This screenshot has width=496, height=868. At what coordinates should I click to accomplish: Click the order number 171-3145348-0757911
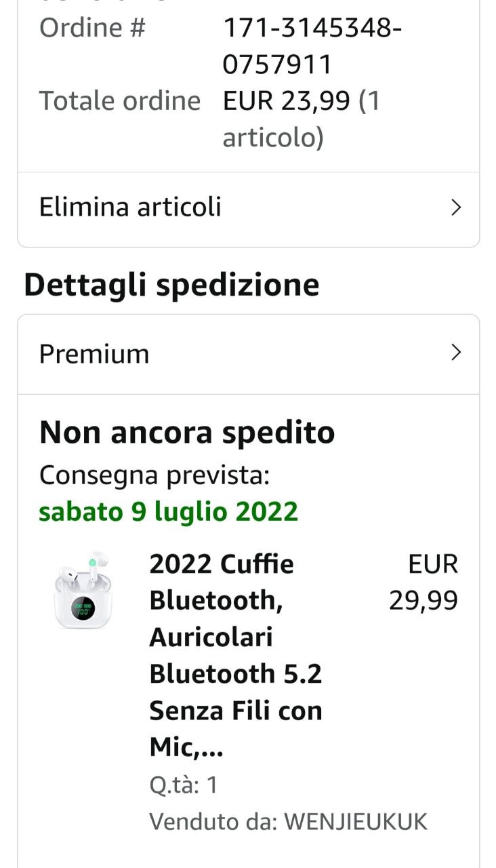pyautogui.click(x=312, y=47)
